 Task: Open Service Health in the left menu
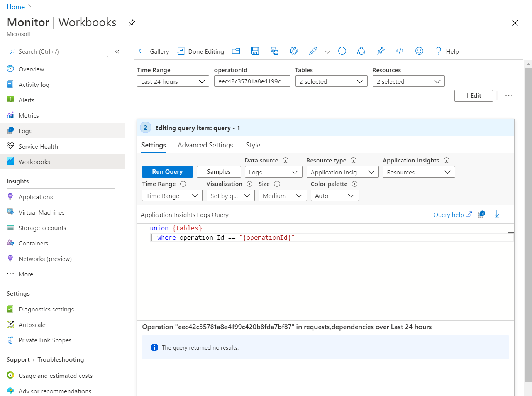click(x=63, y=146)
